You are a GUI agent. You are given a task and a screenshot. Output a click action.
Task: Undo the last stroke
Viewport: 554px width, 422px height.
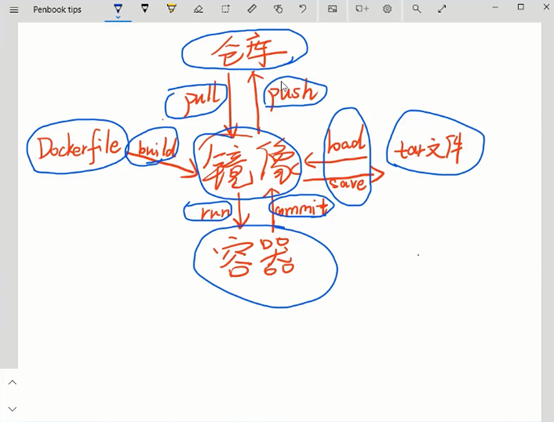(x=303, y=9)
